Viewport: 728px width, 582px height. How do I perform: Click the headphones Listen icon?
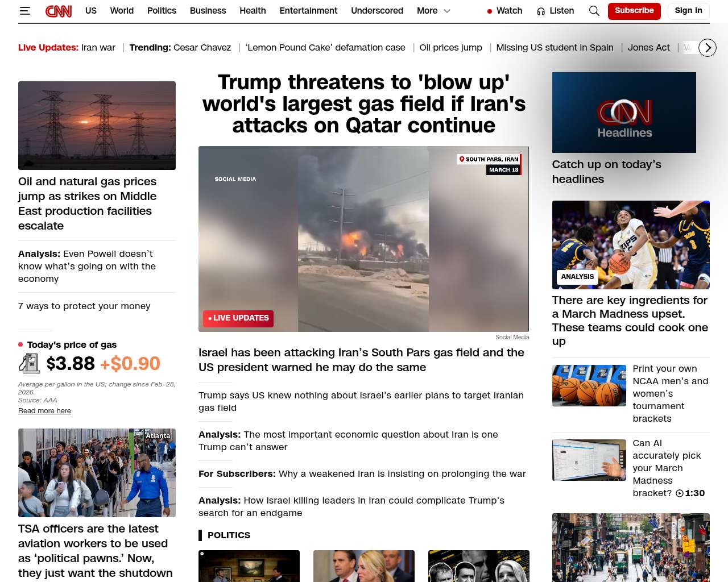pyautogui.click(x=541, y=11)
